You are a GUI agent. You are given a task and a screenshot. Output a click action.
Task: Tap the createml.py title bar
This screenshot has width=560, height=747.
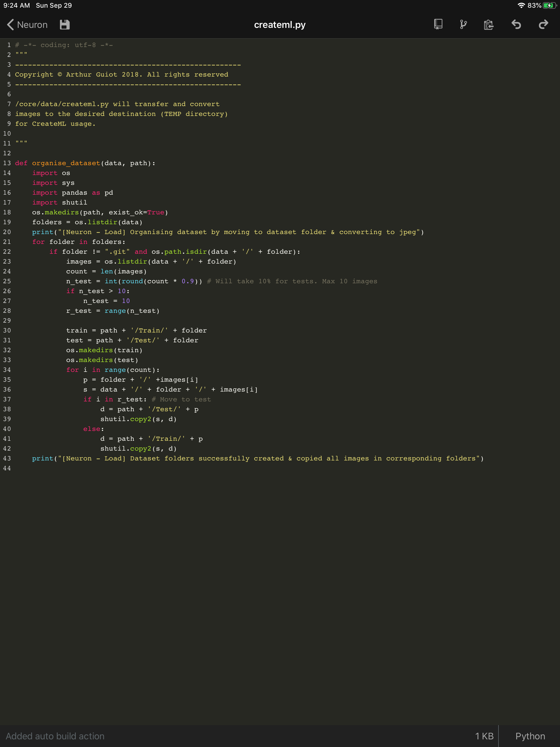point(280,25)
